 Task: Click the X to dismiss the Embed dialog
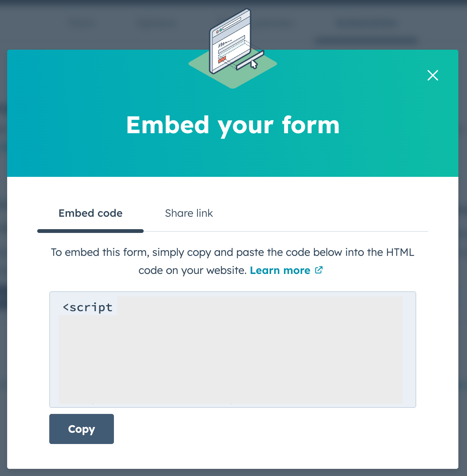(x=433, y=75)
